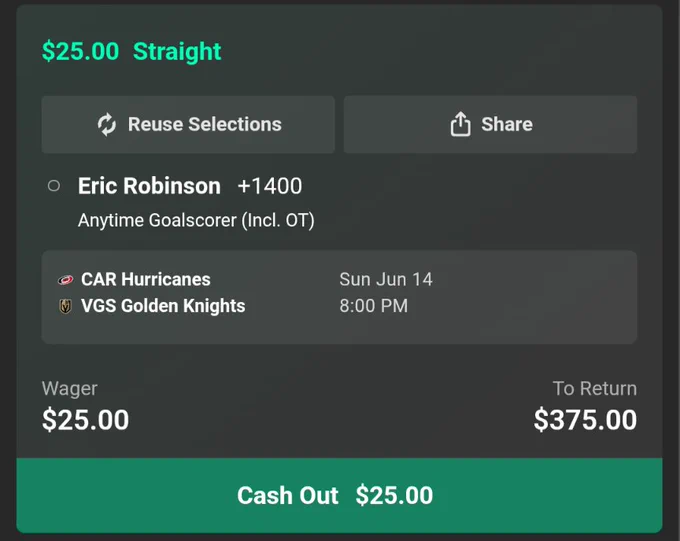Image resolution: width=680 pixels, height=541 pixels.
Task: Click the +1400 odds value
Action: pyautogui.click(x=270, y=186)
